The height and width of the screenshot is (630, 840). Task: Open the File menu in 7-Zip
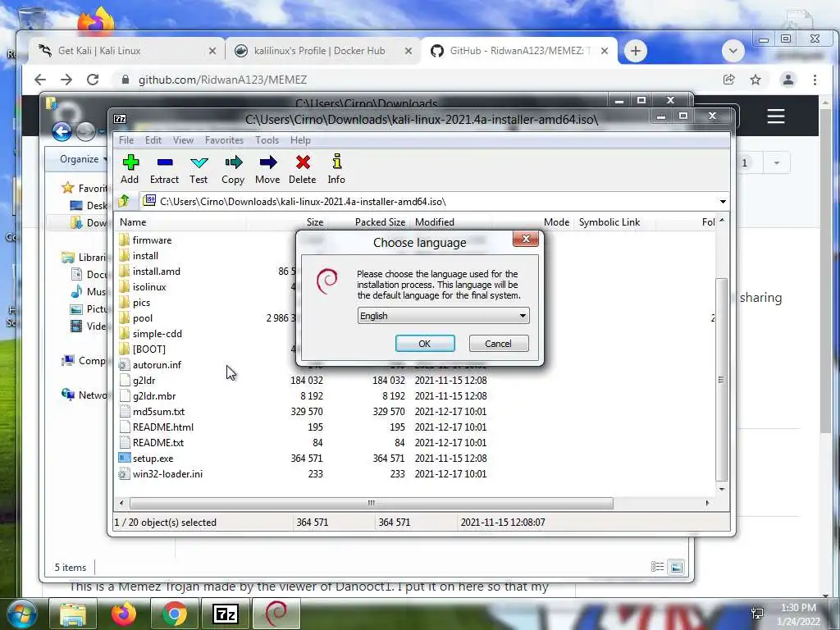click(x=126, y=139)
